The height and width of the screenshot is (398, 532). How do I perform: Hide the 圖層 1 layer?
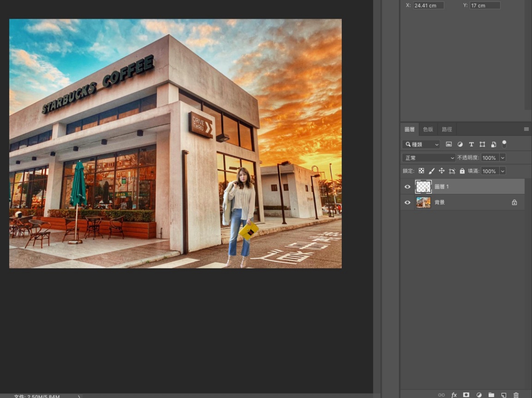pyautogui.click(x=407, y=187)
